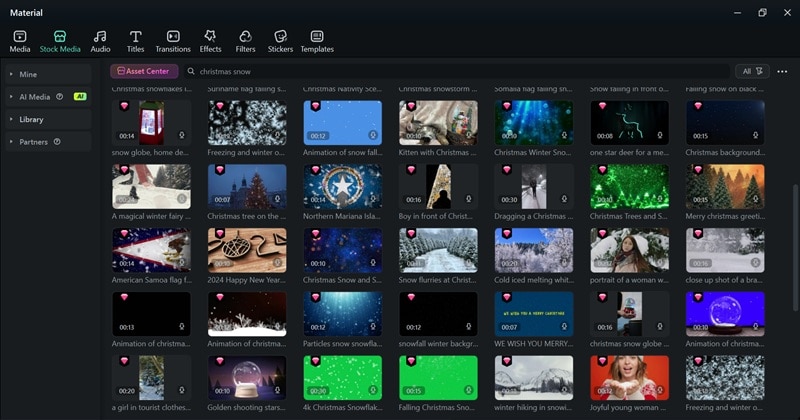Download a girl in tourist clothes clip
Screen dimensions: 800x420
coord(182,390)
